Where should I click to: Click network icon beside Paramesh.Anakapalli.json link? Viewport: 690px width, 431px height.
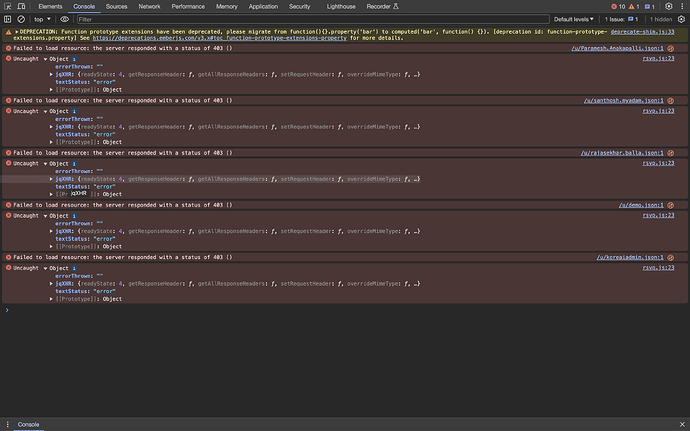(x=670, y=48)
